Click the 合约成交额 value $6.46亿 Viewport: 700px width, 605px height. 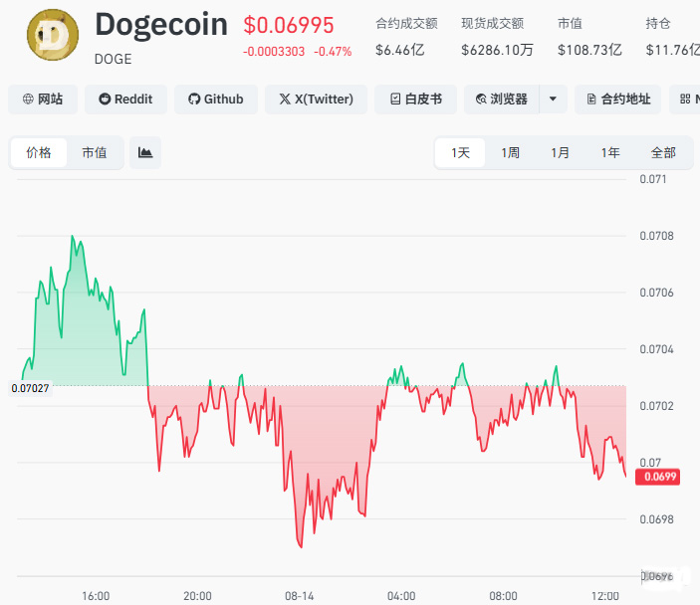pos(400,50)
